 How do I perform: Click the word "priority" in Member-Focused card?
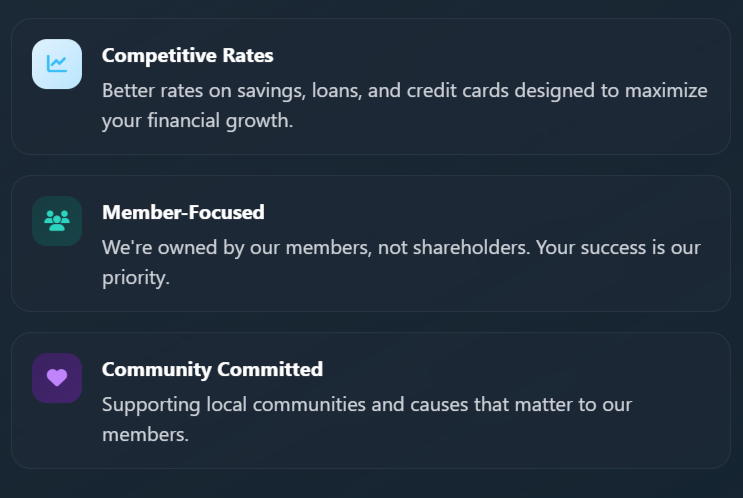click(134, 278)
